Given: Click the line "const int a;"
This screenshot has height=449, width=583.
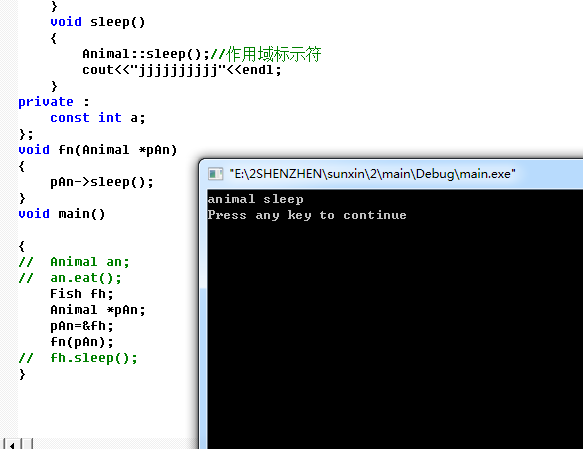Looking at the screenshot, I should tap(98, 118).
